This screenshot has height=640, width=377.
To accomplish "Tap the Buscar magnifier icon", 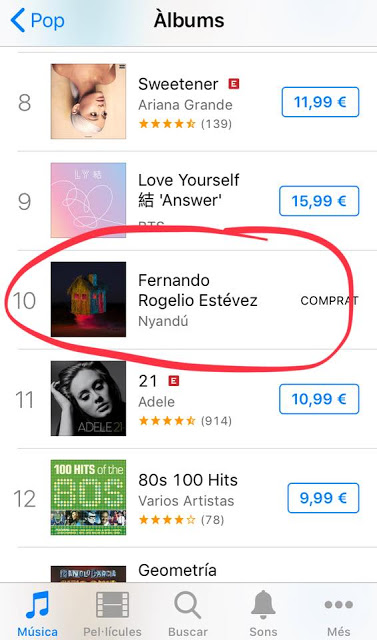I will (187, 605).
